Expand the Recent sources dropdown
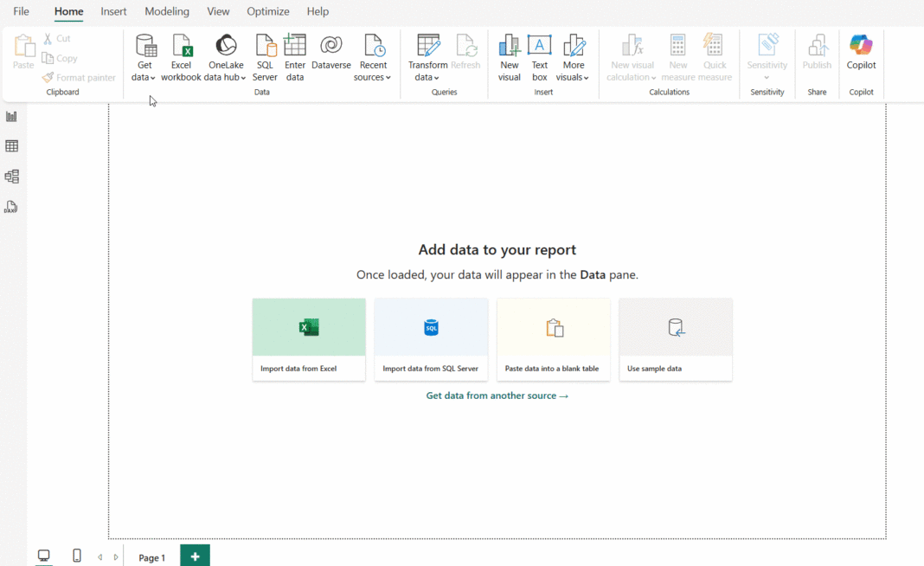The height and width of the screenshot is (566, 924). point(373,77)
